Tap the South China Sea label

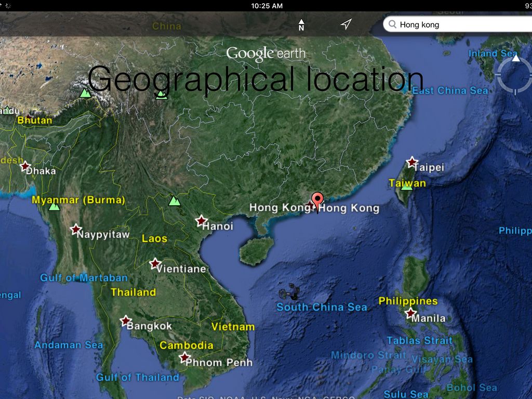tap(322, 307)
